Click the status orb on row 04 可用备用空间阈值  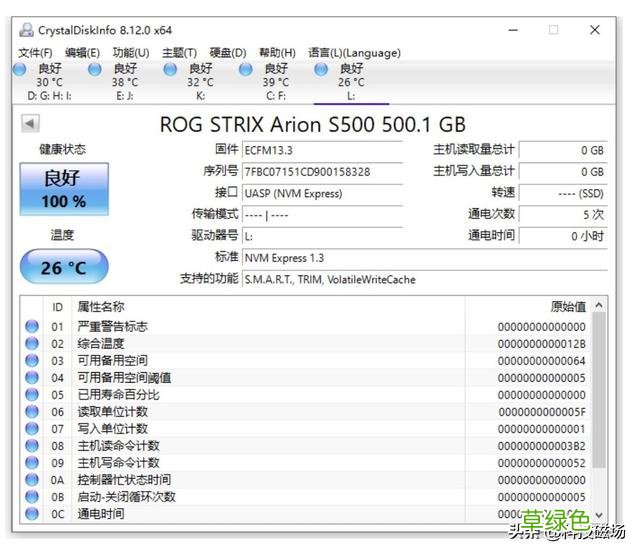tap(32, 378)
